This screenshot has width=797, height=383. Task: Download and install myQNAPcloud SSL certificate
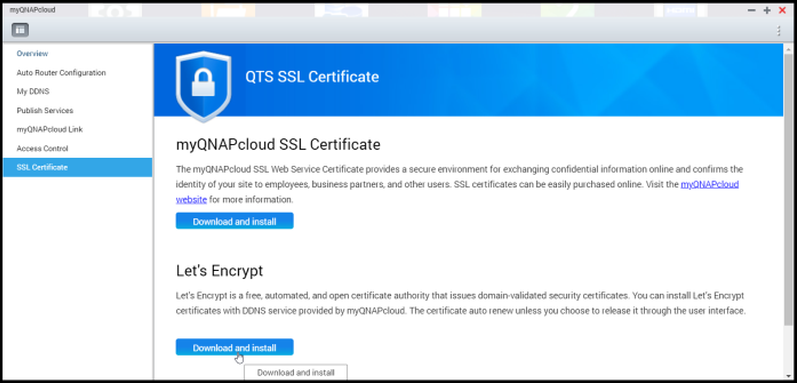tap(234, 221)
